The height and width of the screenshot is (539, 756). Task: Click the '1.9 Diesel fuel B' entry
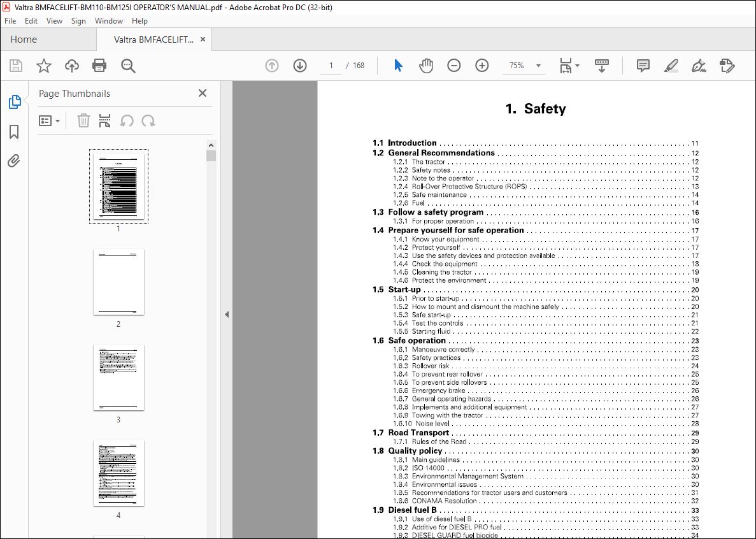click(535, 510)
